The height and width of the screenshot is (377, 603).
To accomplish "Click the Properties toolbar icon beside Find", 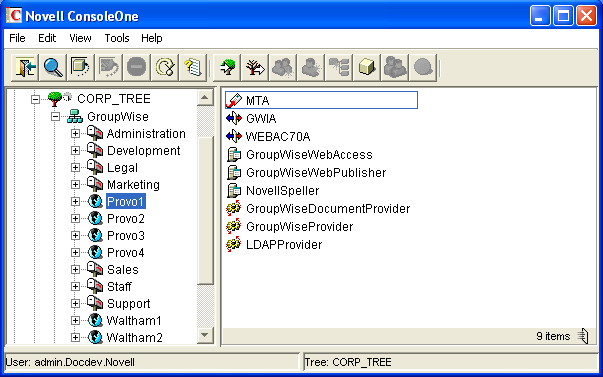I will pyautogui.click(x=81, y=68).
